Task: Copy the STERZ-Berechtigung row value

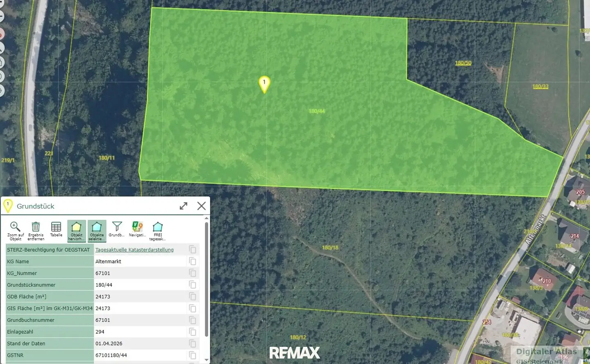Action: (x=193, y=249)
